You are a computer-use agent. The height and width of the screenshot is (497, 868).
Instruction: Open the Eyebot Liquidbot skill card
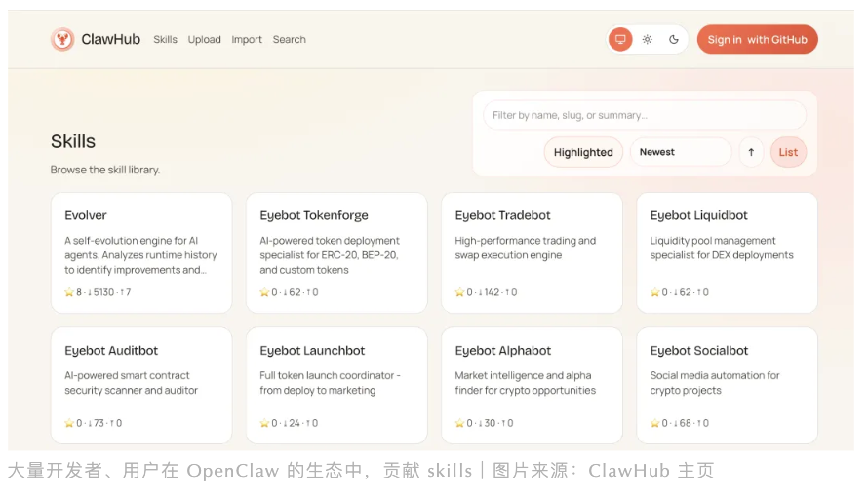pyautogui.click(x=727, y=251)
